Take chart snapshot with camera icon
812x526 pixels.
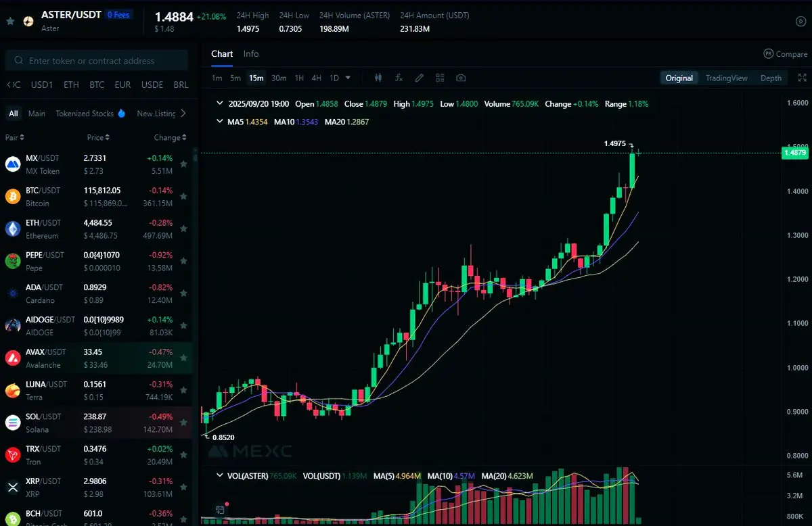pos(461,78)
